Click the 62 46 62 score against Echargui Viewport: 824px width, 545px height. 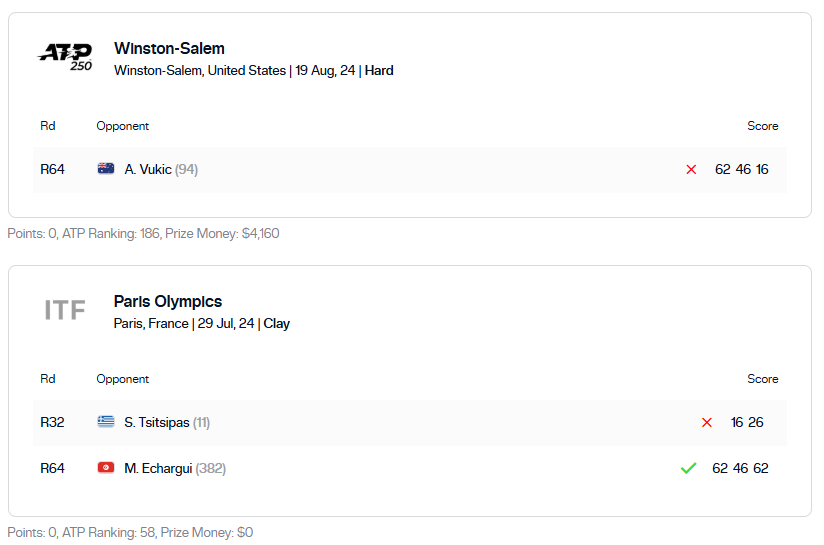tap(740, 468)
